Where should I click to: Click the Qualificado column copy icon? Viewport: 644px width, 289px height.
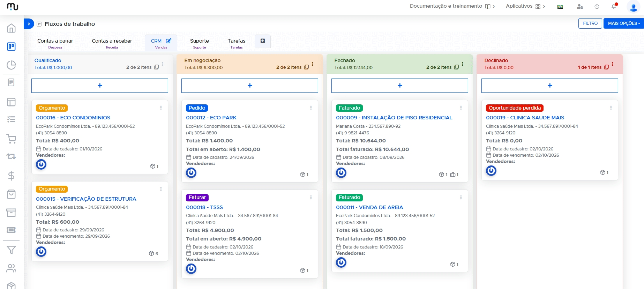(x=157, y=67)
